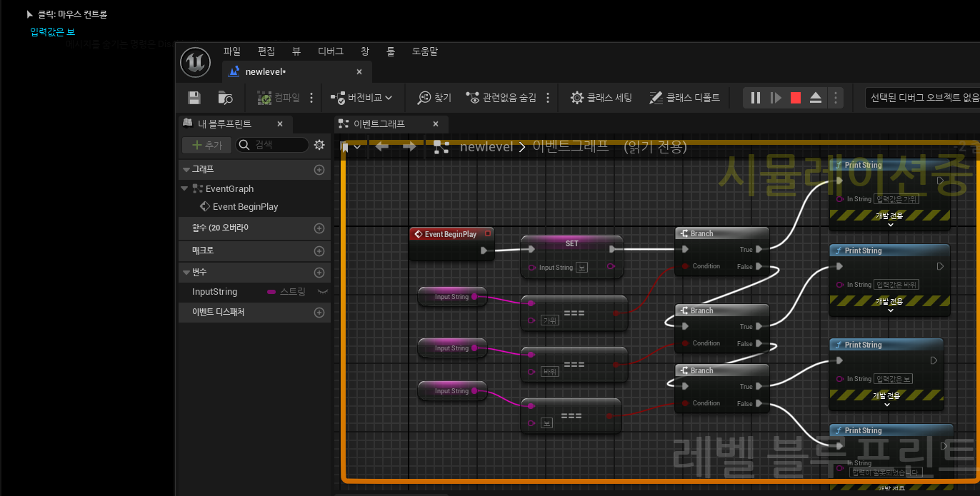
Task: Open the 디버그 menu
Action: coord(331,51)
